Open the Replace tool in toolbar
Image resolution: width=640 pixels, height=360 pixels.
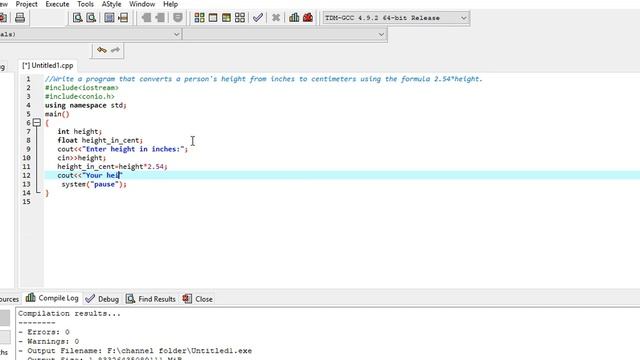click(x=91, y=18)
